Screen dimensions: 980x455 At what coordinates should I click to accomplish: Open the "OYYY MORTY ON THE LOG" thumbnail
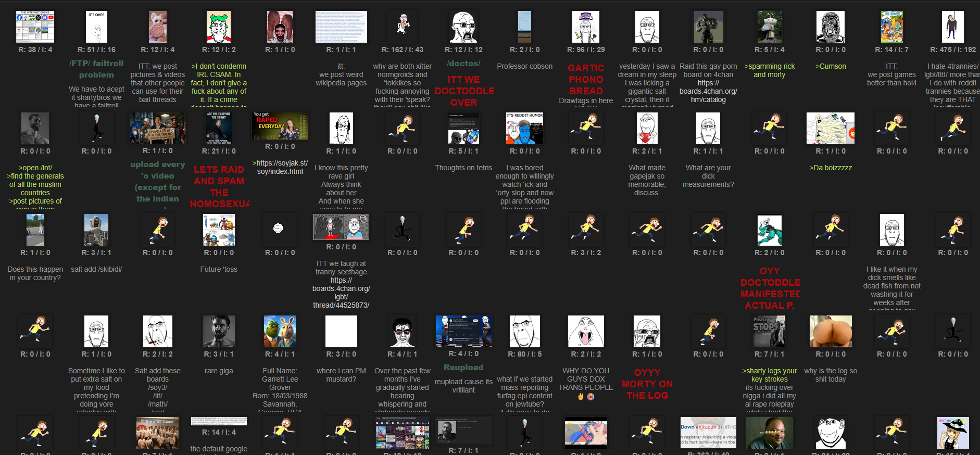pos(647,331)
